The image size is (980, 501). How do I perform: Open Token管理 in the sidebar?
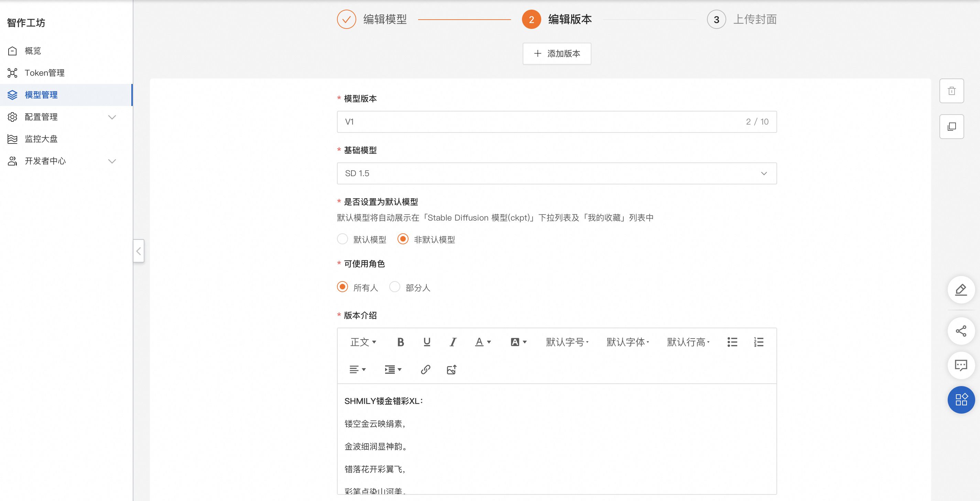66,73
